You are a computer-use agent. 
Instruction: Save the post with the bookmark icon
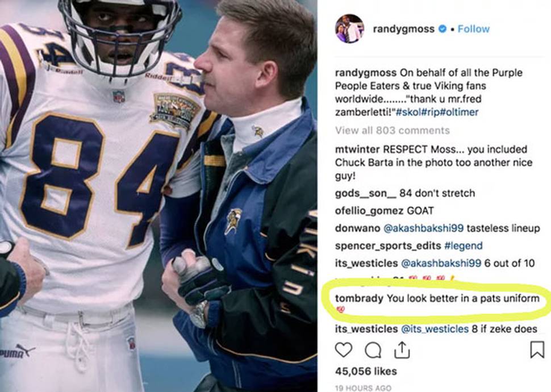537,350
